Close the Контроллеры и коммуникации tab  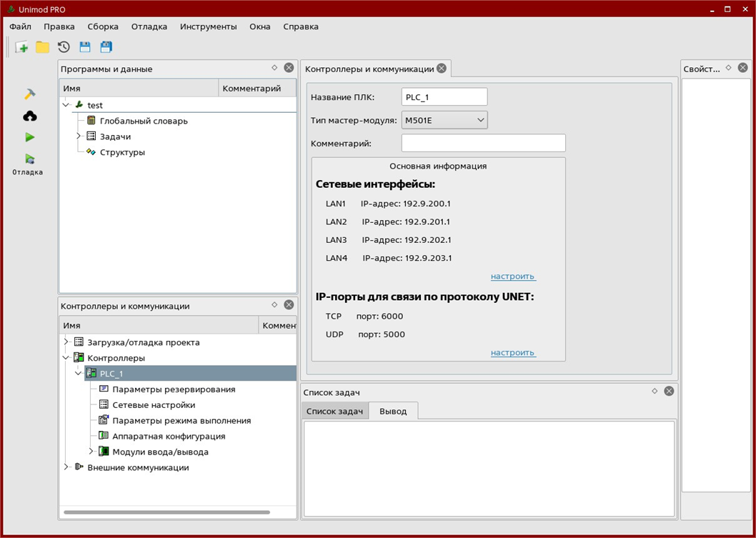tap(441, 69)
